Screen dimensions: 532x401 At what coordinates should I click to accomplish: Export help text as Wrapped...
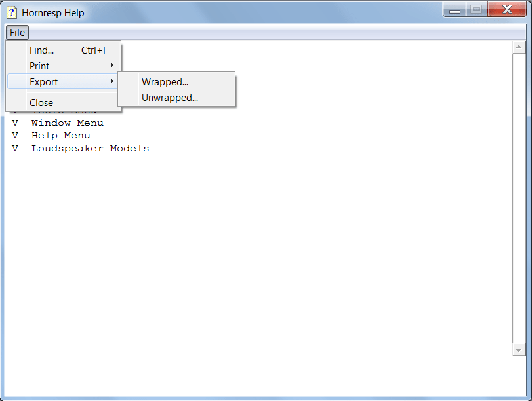(176, 82)
